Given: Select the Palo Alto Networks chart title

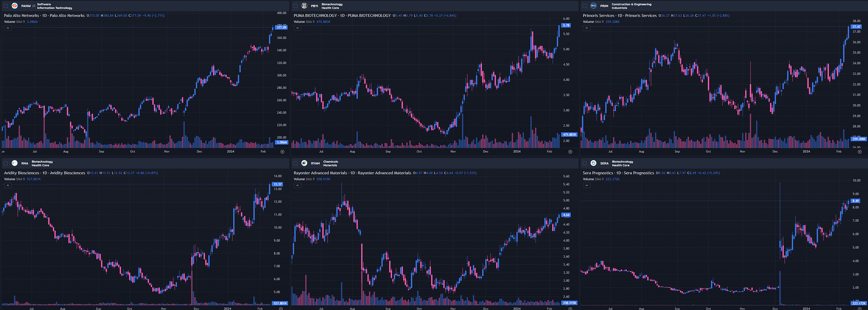Looking at the screenshot, I should 44,16.
